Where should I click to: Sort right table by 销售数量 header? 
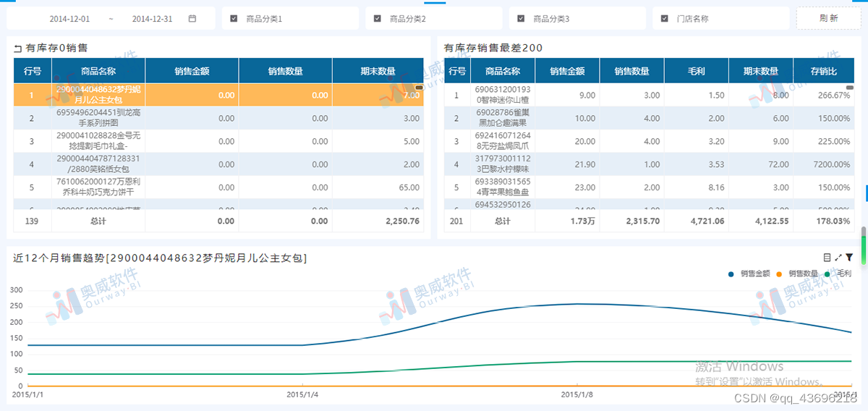632,71
